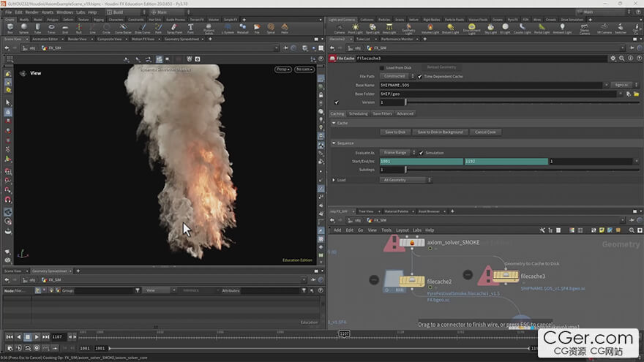Open the Pyro FX shelf tab
Screen dimensions: 644x362
click(x=512, y=20)
